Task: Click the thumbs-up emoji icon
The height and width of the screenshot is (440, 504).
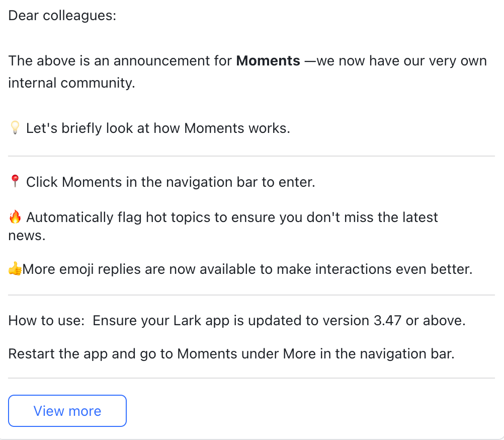Action: [14, 269]
